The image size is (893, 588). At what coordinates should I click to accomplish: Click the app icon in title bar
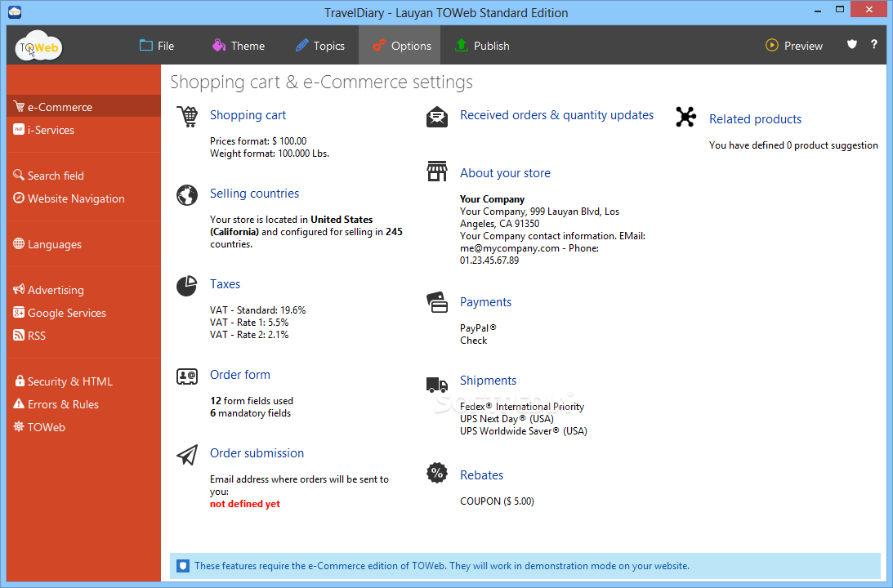point(15,11)
